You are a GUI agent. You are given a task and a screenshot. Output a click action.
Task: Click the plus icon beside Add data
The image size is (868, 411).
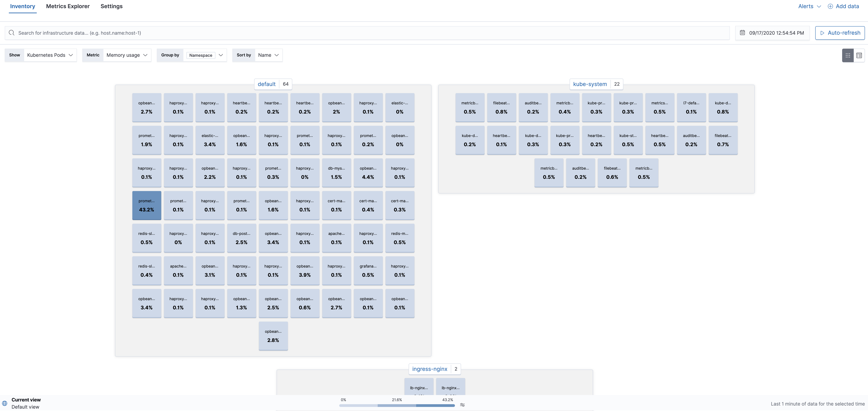tap(830, 6)
